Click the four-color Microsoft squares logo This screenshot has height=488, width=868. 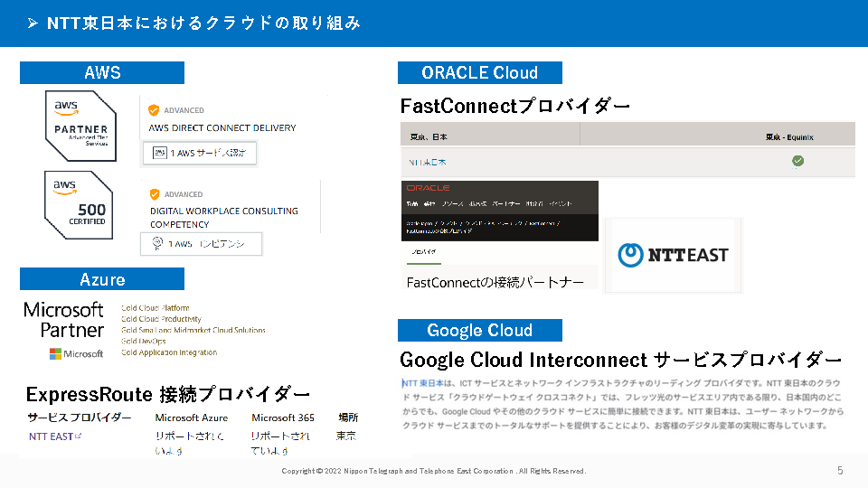(x=56, y=354)
